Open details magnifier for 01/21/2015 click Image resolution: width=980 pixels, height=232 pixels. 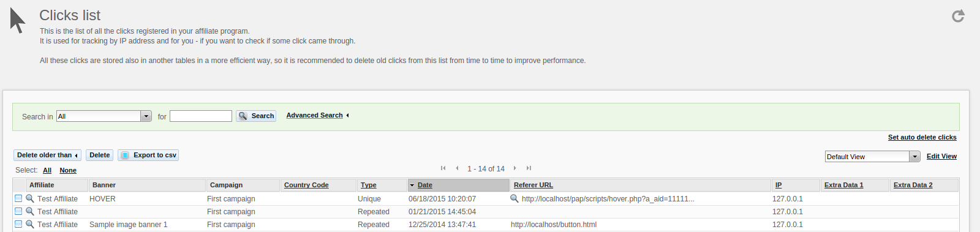(x=29, y=211)
